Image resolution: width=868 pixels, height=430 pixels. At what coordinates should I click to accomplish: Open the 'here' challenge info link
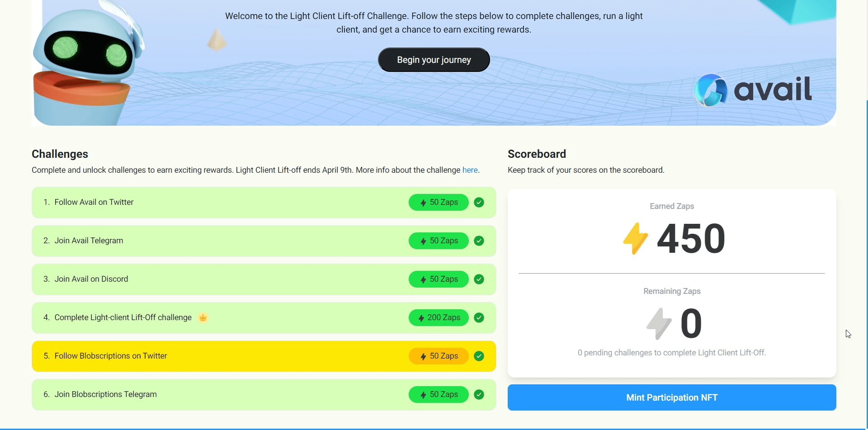(x=470, y=170)
